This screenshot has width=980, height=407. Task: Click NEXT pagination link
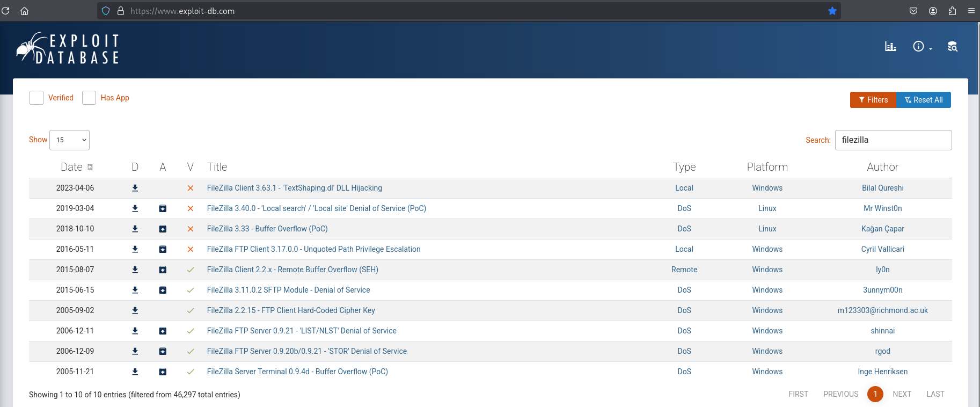902,394
